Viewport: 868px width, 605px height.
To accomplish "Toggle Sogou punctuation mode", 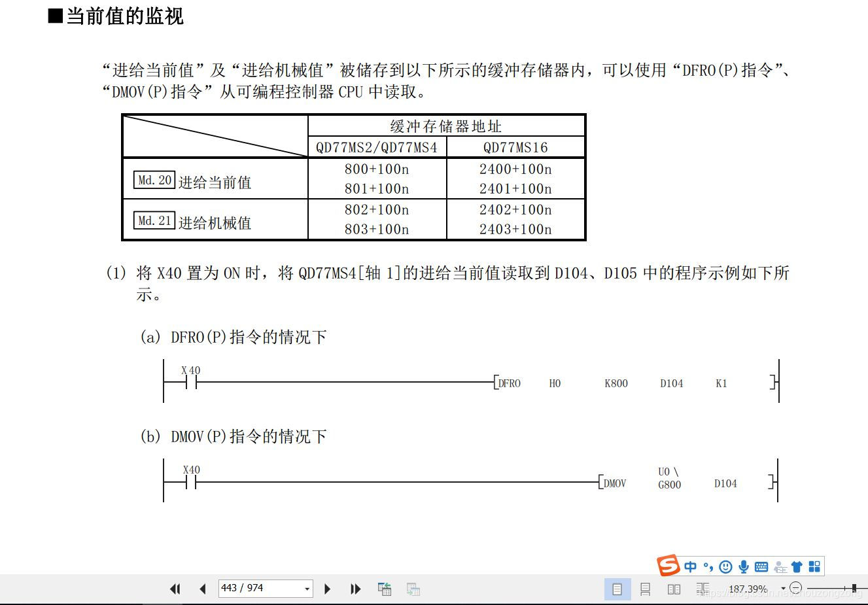I will point(708,566).
